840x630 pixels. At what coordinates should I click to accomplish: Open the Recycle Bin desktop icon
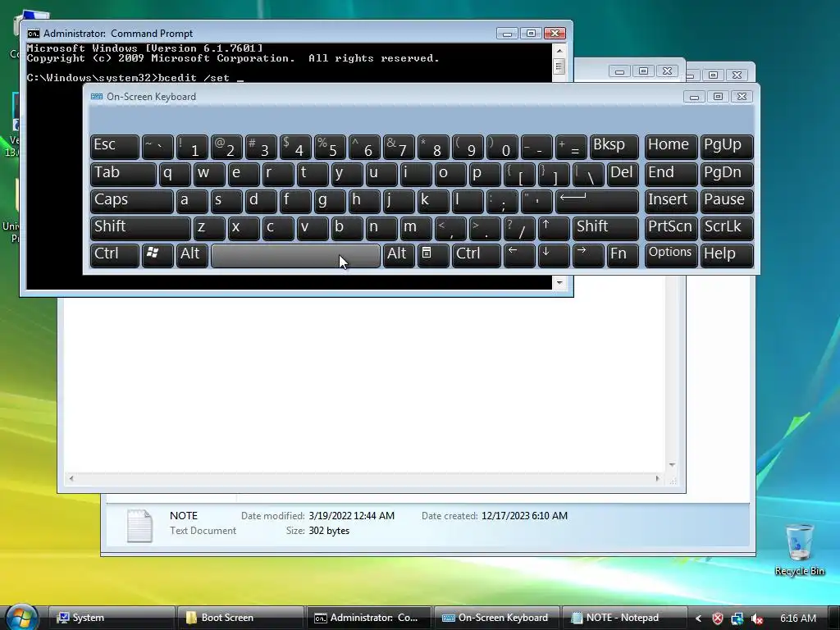(x=799, y=550)
